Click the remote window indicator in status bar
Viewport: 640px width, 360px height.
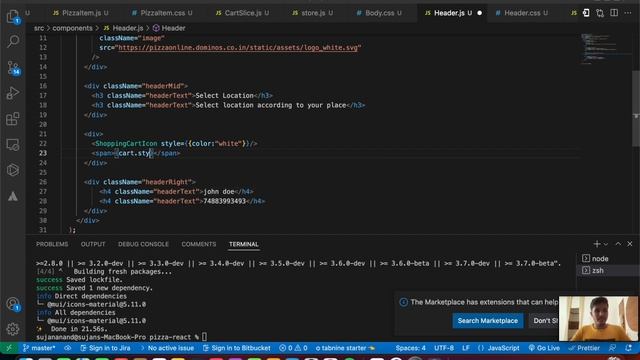pos(9,348)
